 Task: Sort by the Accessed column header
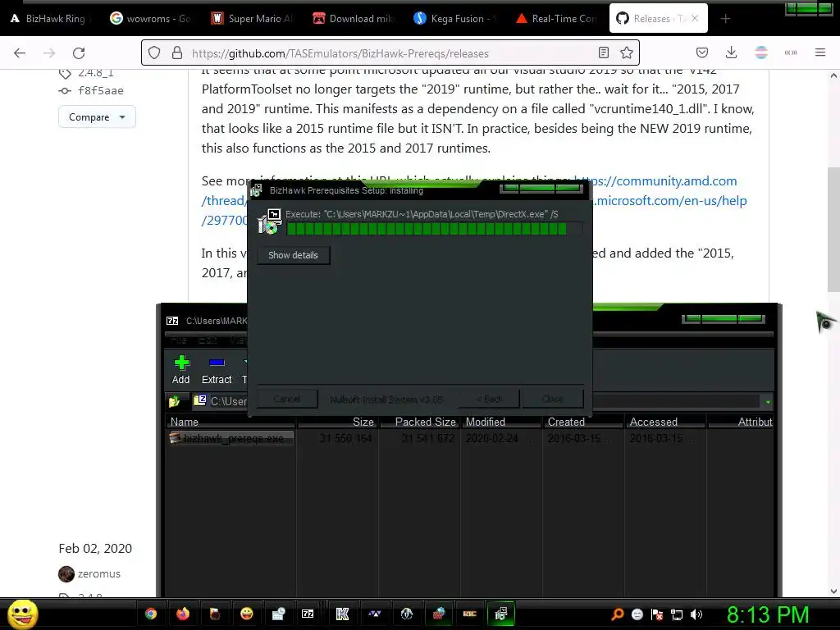coord(666,422)
